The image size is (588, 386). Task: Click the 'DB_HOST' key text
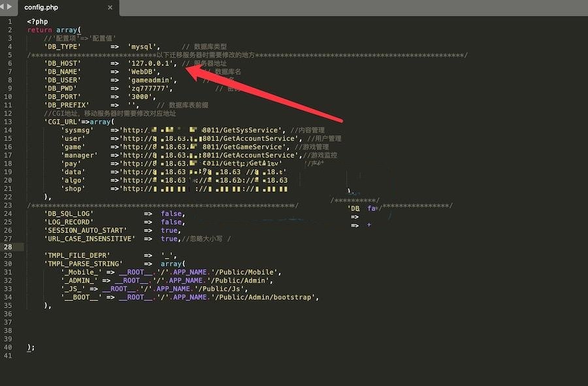[62, 63]
